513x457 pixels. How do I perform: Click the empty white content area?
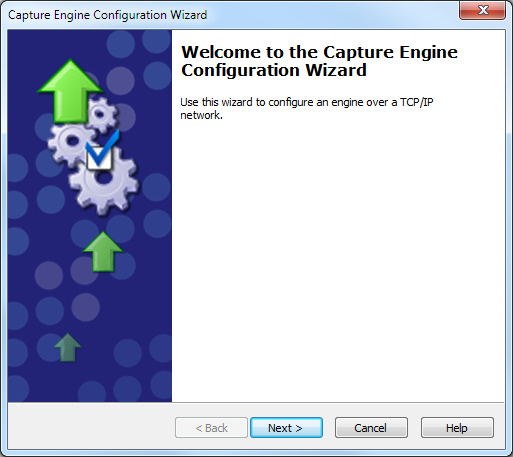(337, 260)
